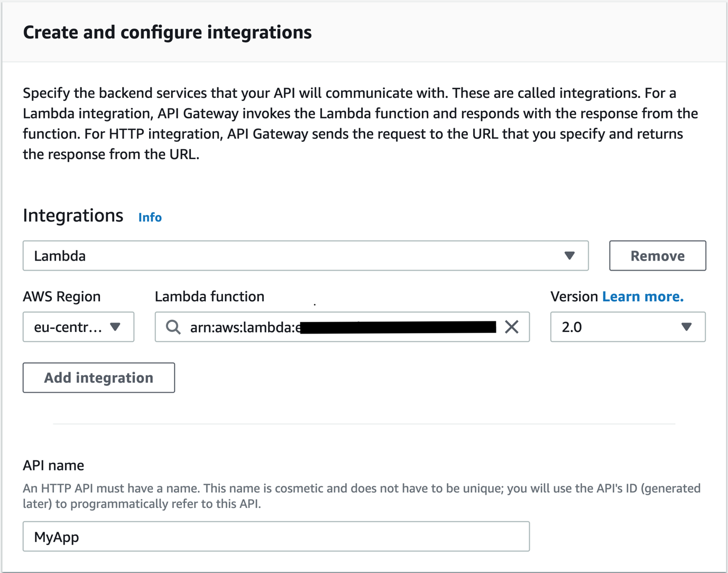728x573 pixels.
Task: Click the disclosure arrow on the Version selector
Action: (x=687, y=327)
